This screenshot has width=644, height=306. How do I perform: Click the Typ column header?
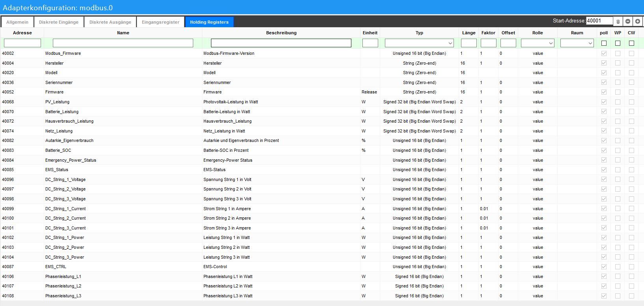419,33
